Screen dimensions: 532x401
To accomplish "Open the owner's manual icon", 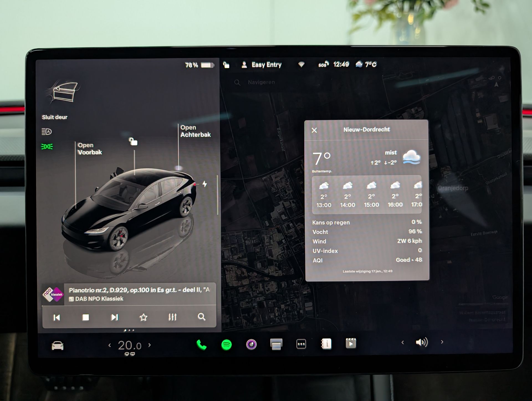I will point(326,344).
